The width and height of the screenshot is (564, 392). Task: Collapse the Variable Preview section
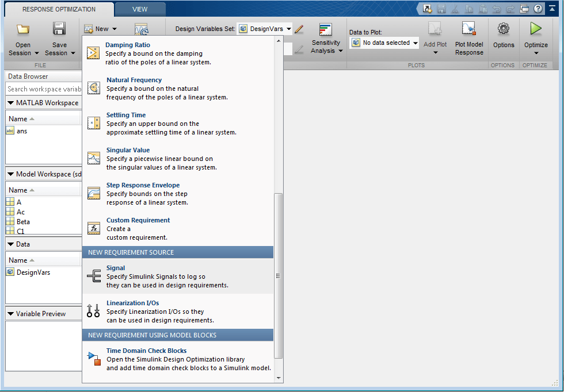point(10,314)
